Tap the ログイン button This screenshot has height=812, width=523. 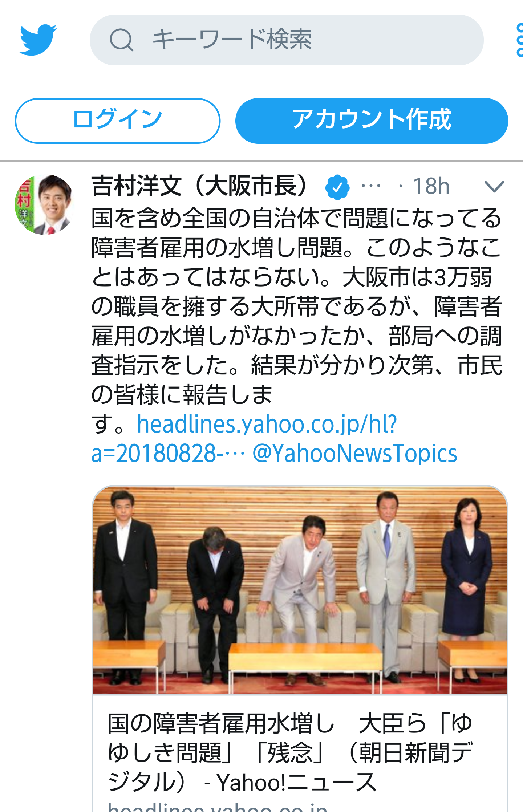[117, 121]
